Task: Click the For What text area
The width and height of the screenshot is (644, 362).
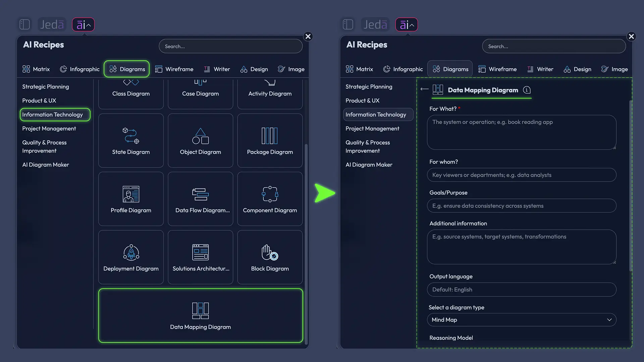Action: coord(522,132)
